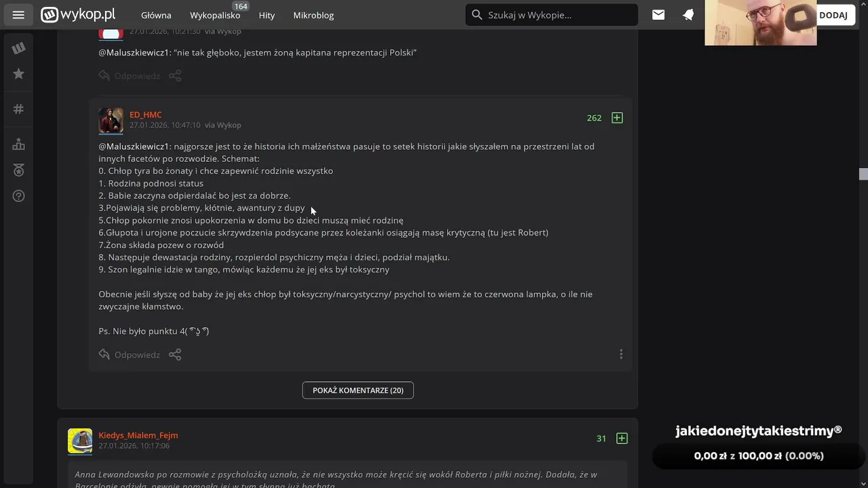Open the ED_HMC comment three-dot menu
The image size is (868, 488).
620,354
